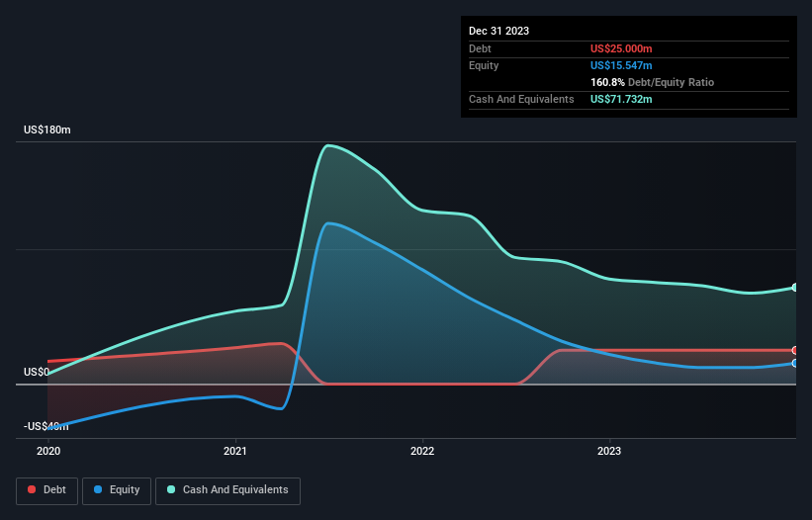Click the 160.8% Debt/Equity Ratio text
The height and width of the screenshot is (520, 812).
point(652,82)
